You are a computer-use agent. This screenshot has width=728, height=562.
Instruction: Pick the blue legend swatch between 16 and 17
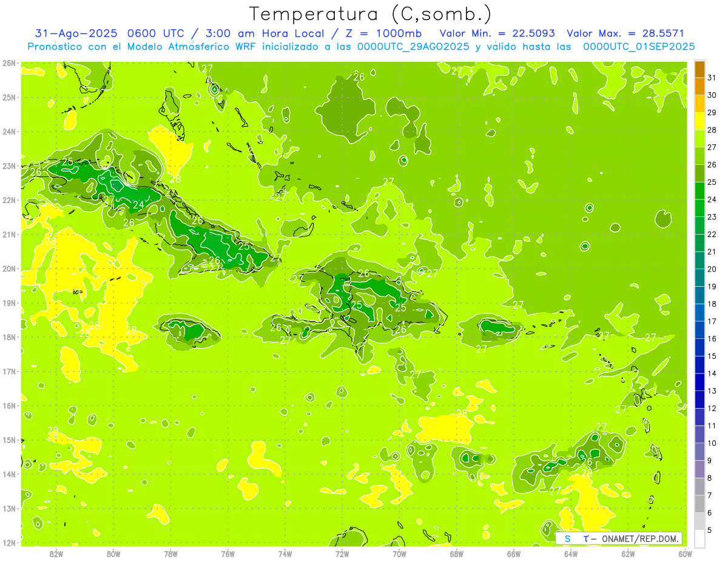(x=699, y=330)
